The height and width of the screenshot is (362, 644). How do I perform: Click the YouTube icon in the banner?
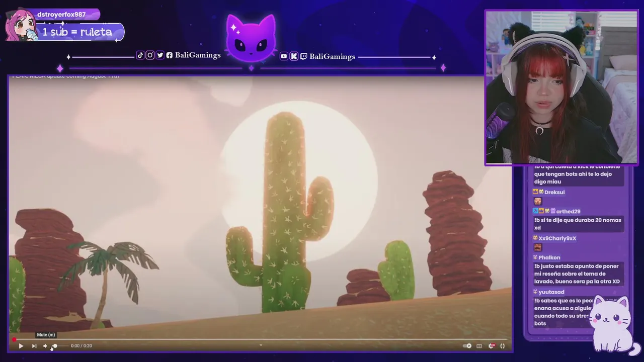[x=284, y=56]
